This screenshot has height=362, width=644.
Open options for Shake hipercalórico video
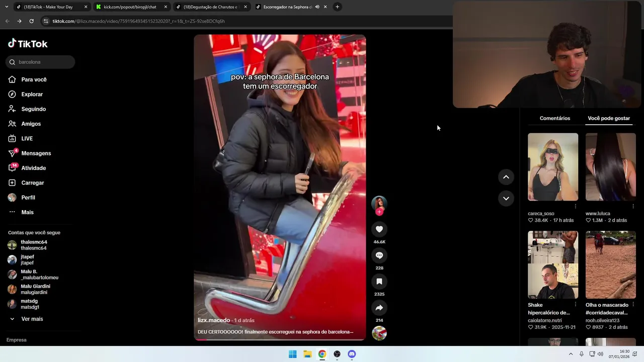[x=575, y=305]
